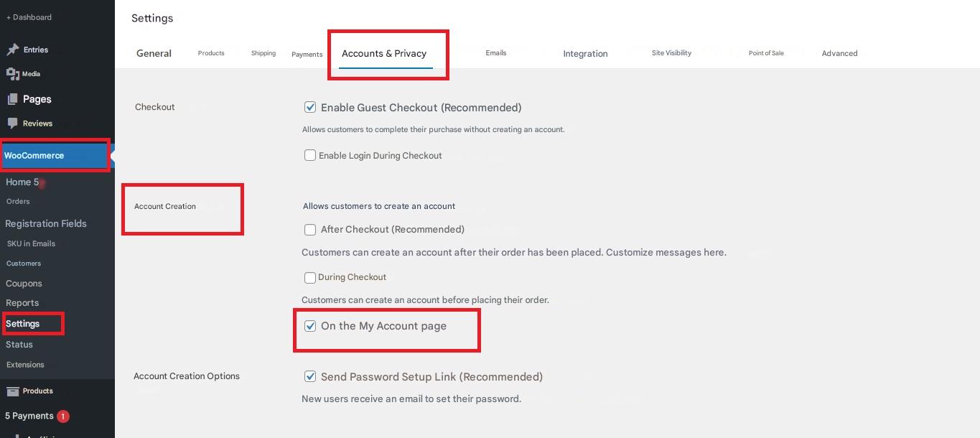Image resolution: width=980 pixels, height=438 pixels.
Task: Select the Integration tab
Action: point(585,54)
